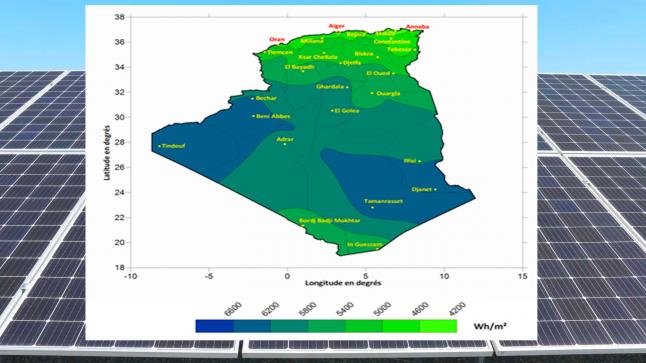
Task: Click the legend swatch between 6600 and 6200
Action: click(x=252, y=326)
